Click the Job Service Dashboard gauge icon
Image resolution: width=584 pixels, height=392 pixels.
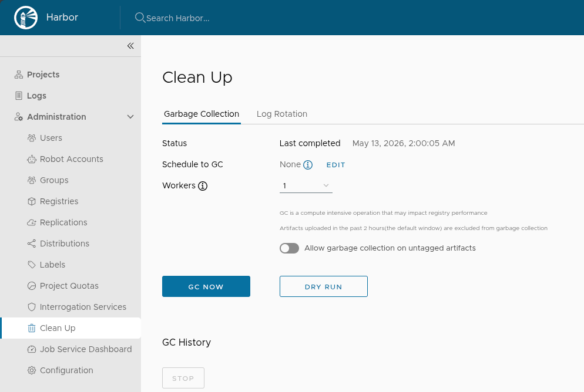pyautogui.click(x=32, y=349)
